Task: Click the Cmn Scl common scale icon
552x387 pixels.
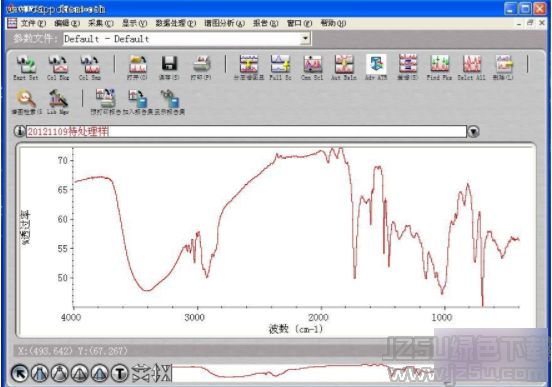Action: (312, 68)
